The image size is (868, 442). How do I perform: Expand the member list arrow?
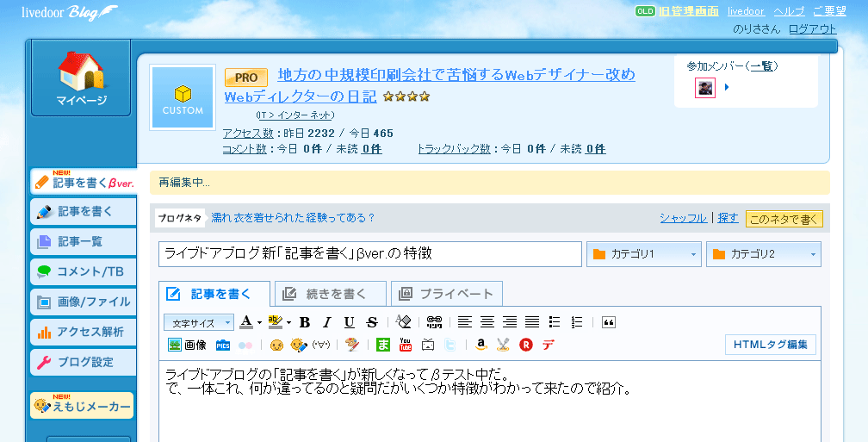[x=727, y=87]
